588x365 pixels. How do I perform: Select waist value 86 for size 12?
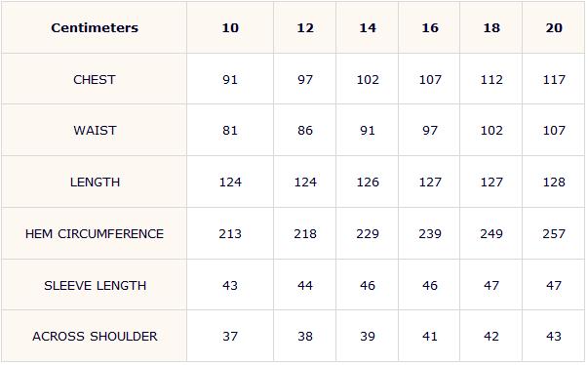[305, 131]
